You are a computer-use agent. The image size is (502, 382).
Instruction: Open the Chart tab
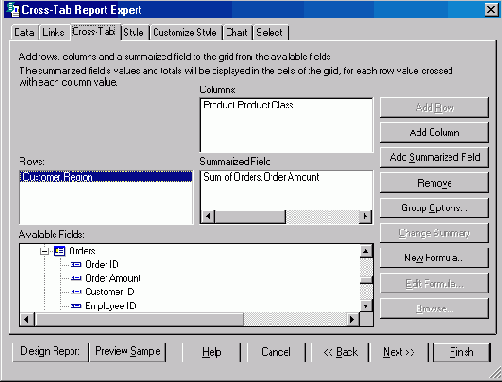click(237, 32)
